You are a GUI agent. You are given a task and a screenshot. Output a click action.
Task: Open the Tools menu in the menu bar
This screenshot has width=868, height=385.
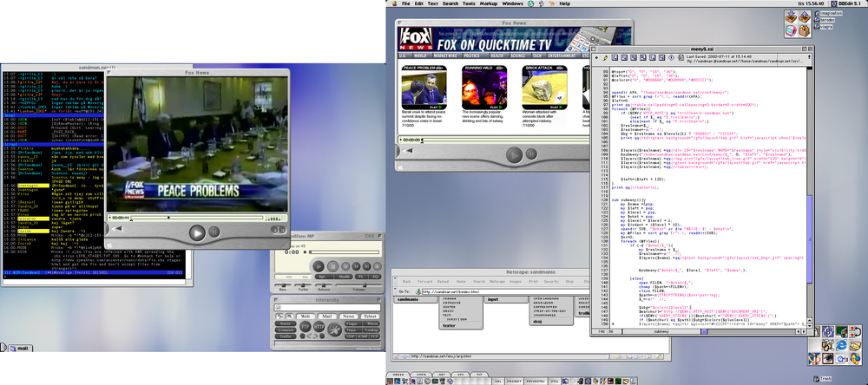tap(470, 4)
